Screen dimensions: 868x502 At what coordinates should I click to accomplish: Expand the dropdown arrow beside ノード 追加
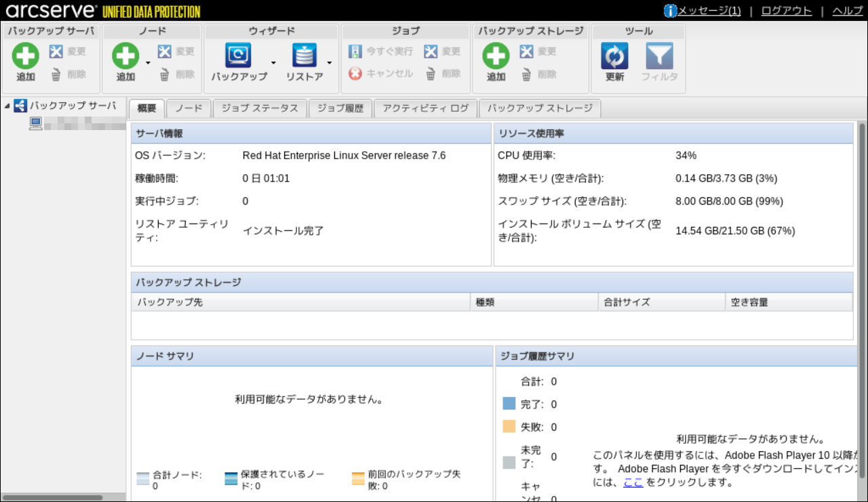click(x=148, y=63)
